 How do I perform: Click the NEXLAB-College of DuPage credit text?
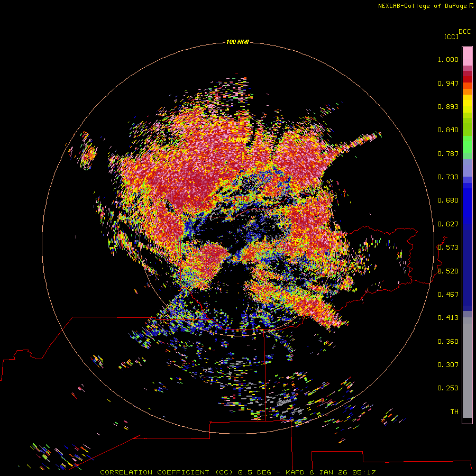(422, 6)
